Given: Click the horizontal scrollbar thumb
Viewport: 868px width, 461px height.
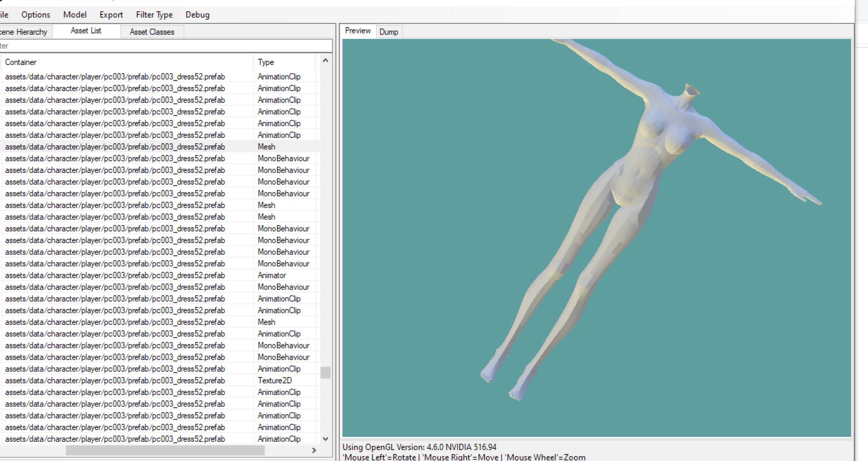Looking at the screenshot, I should point(165,451).
